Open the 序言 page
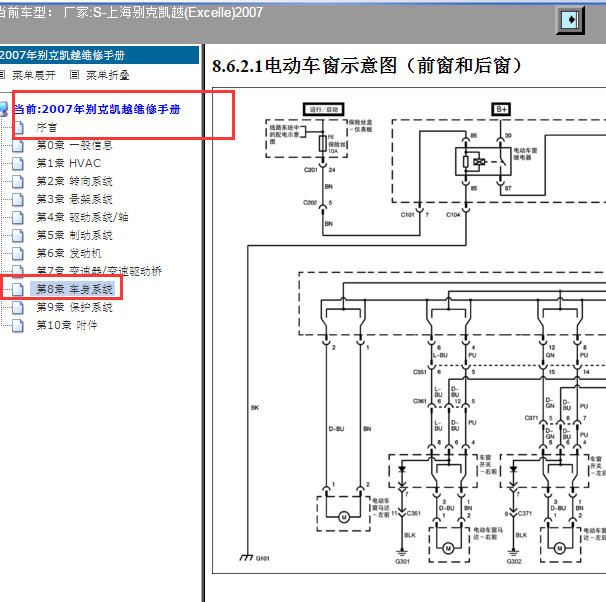The image size is (606, 602). coord(46,127)
